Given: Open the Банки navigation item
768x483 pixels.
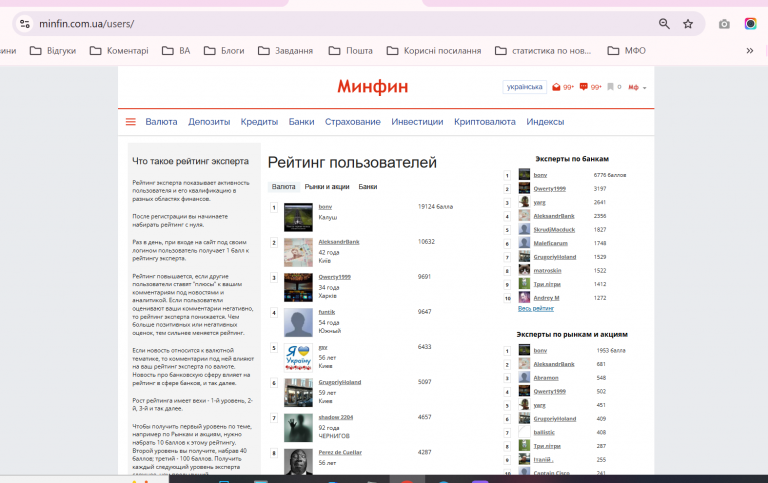Looking at the screenshot, I should click(x=301, y=121).
